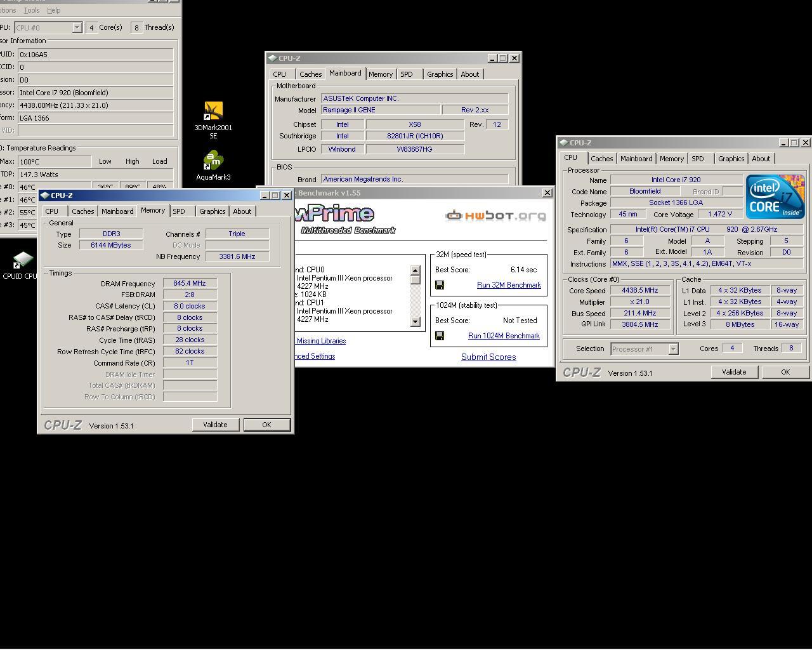Click Level 3 cache value 8 MBytes
The image size is (812, 650).
pos(740,324)
